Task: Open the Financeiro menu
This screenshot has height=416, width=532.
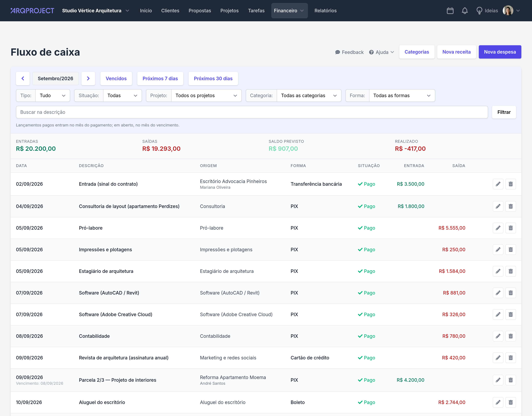Action: point(289,11)
